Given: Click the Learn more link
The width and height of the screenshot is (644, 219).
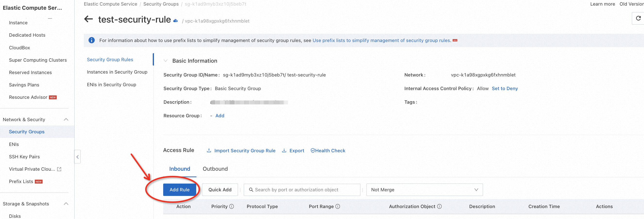Looking at the screenshot, I should coord(602,4).
